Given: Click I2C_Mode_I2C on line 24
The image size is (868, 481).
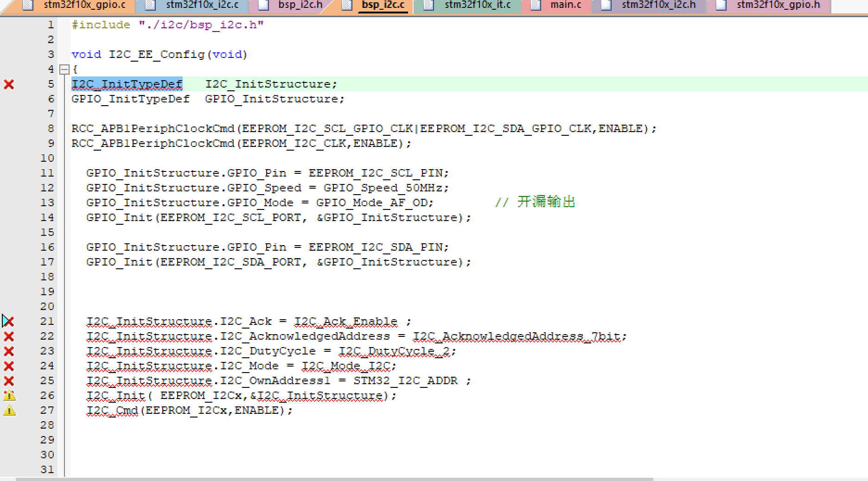Looking at the screenshot, I should (x=346, y=366).
